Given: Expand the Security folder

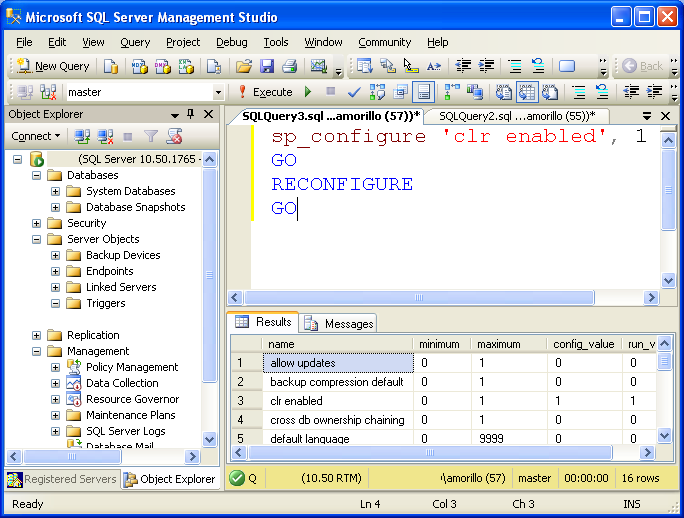Looking at the screenshot, I should [x=36, y=223].
